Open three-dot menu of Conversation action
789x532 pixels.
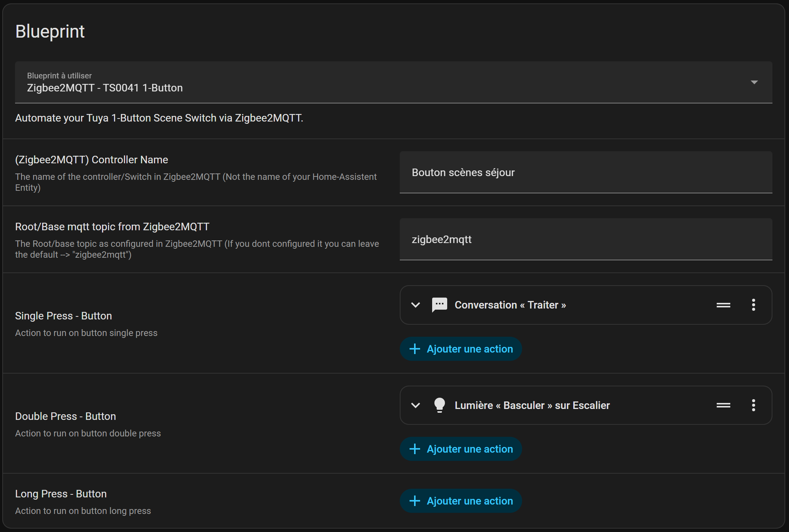tap(753, 305)
